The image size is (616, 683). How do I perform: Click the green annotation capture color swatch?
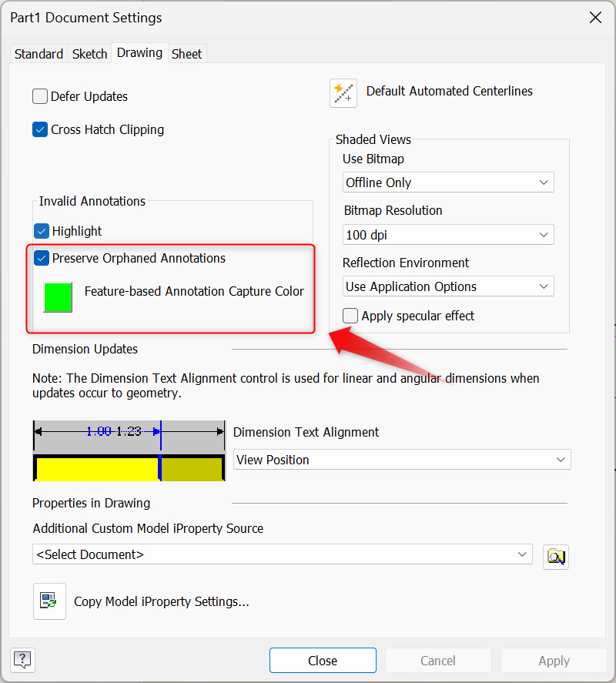[x=58, y=297]
